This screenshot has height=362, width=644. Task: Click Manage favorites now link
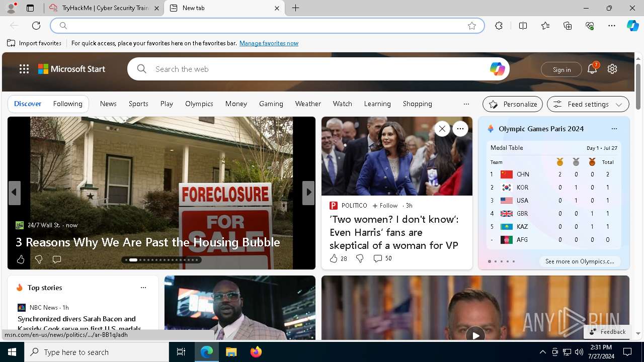tap(269, 43)
